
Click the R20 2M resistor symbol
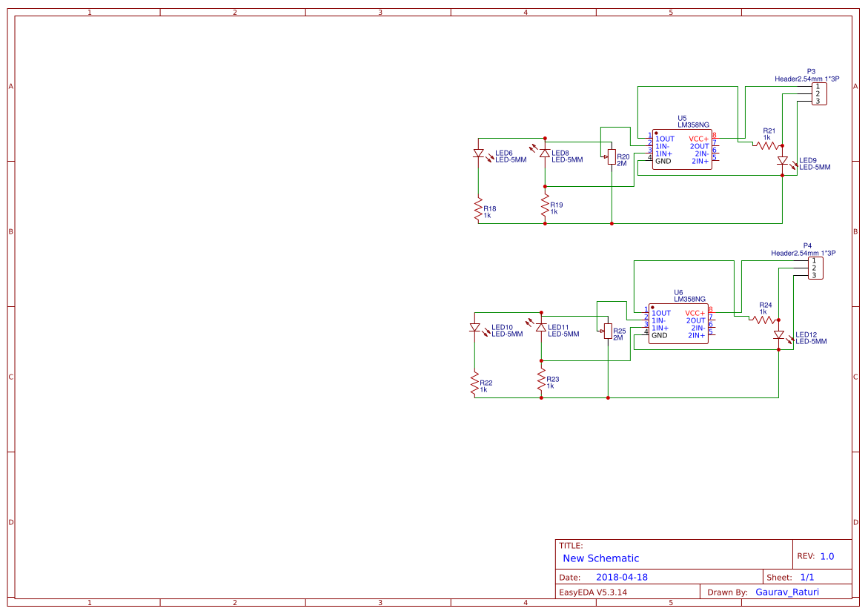click(611, 157)
